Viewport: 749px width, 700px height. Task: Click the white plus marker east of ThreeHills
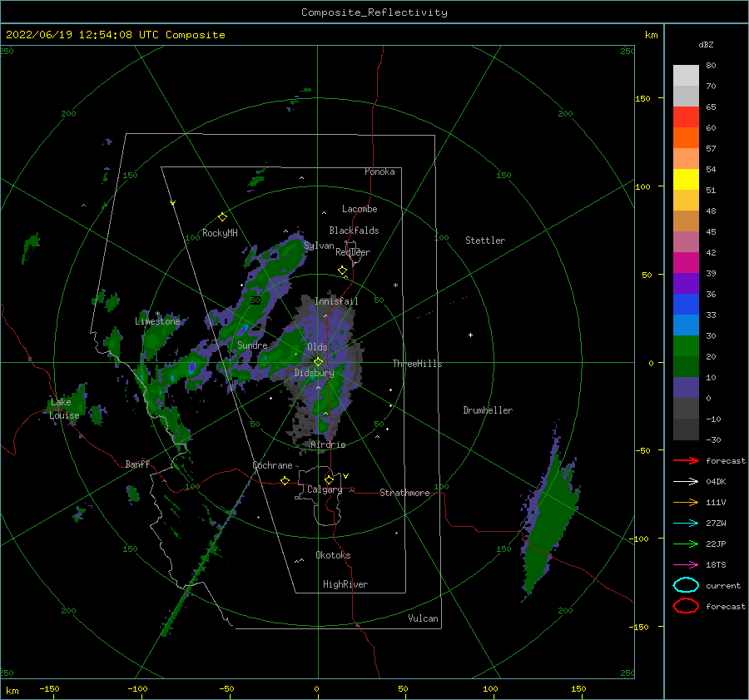point(470,335)
